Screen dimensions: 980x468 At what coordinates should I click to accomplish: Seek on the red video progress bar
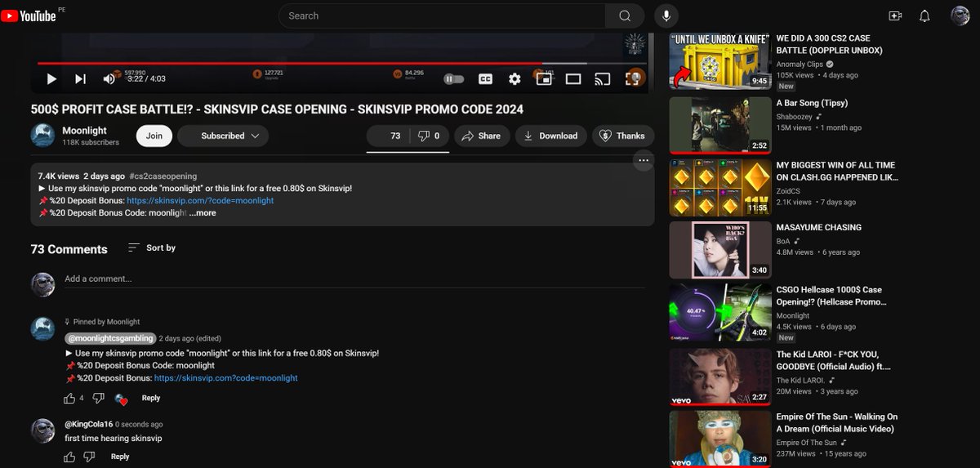[x=341, y=63]
